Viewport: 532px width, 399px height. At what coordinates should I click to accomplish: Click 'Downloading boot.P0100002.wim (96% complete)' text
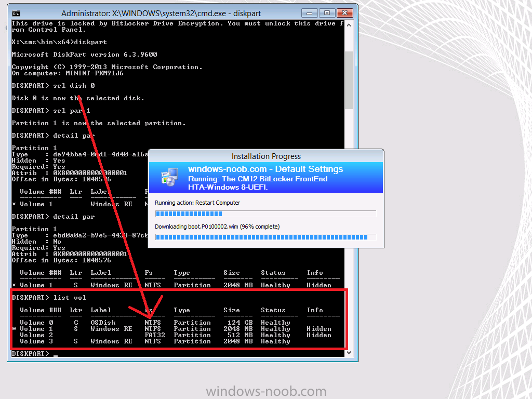click(x=217, y=227)
